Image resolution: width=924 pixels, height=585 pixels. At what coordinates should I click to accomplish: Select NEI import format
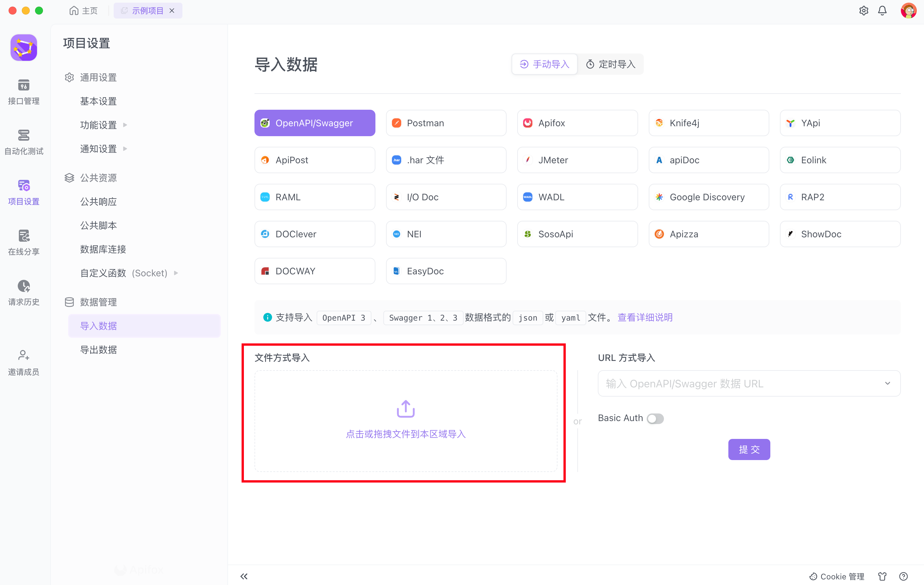point(446,234)
